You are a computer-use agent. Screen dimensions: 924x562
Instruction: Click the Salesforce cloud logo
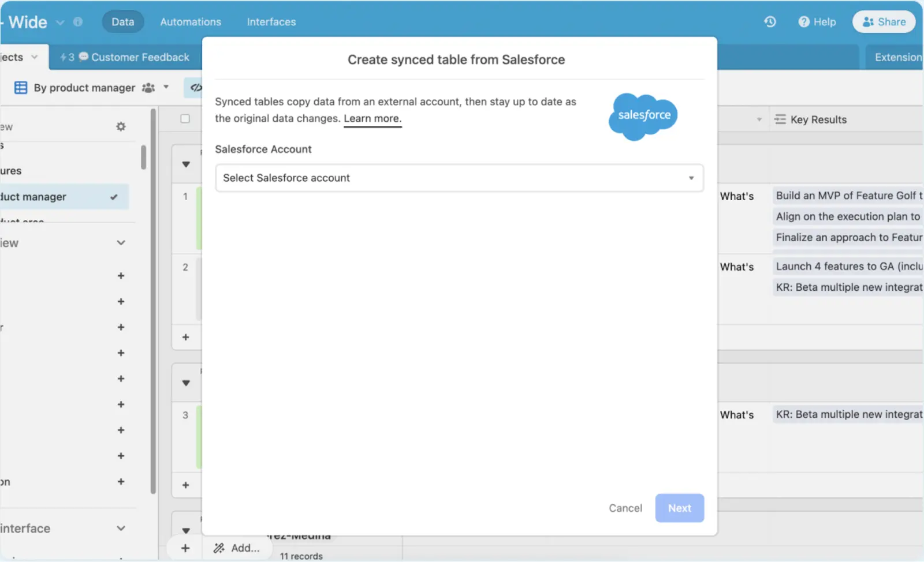point(643,117)
